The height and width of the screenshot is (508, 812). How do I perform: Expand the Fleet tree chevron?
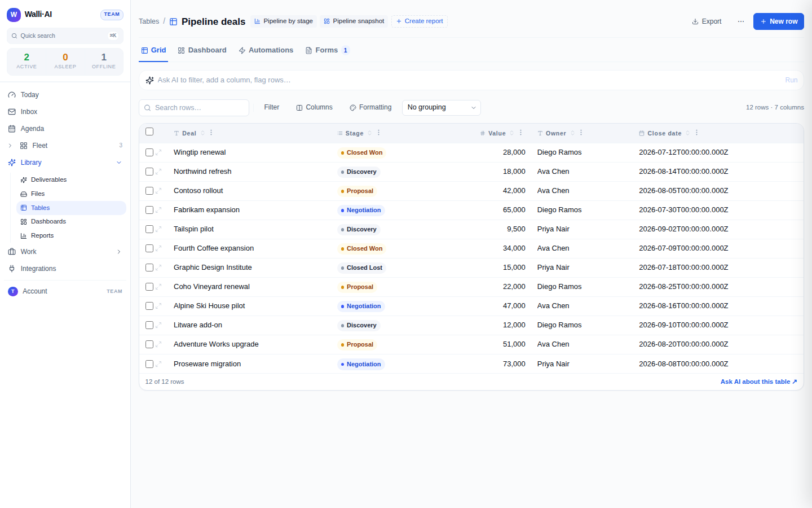click(10, 146)
